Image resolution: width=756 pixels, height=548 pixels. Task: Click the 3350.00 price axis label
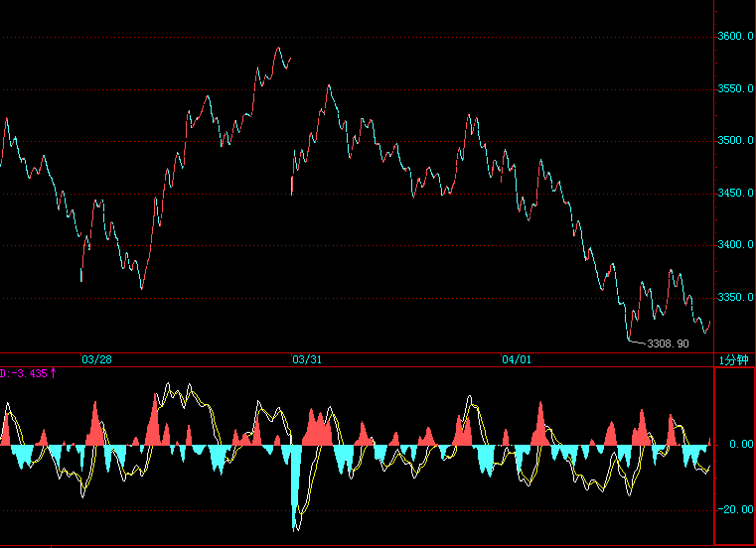click(736, 298)
